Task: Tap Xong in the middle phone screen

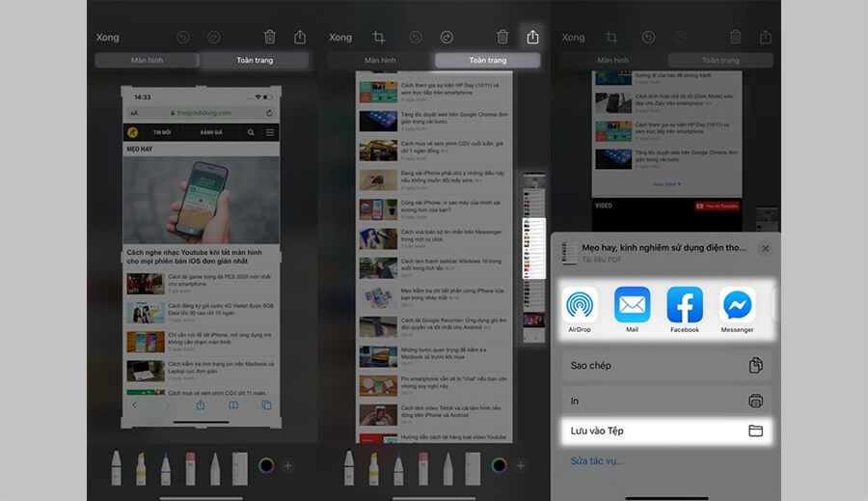Action: [x=340, y=37]
